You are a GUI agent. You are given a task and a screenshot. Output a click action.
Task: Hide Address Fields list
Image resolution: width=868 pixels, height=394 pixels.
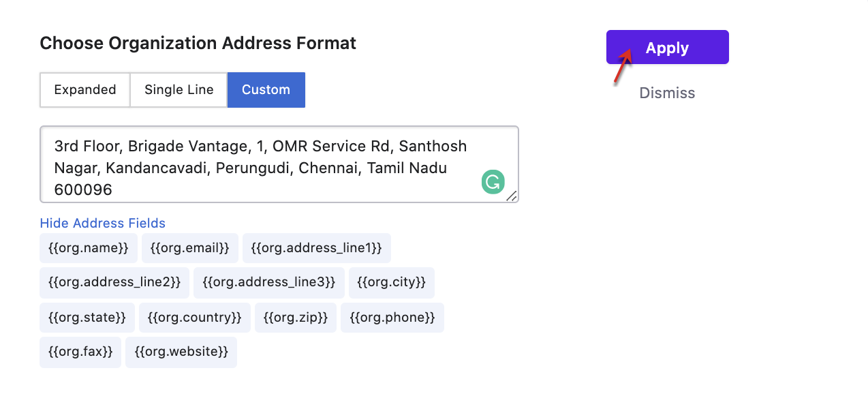click(103, 223)
